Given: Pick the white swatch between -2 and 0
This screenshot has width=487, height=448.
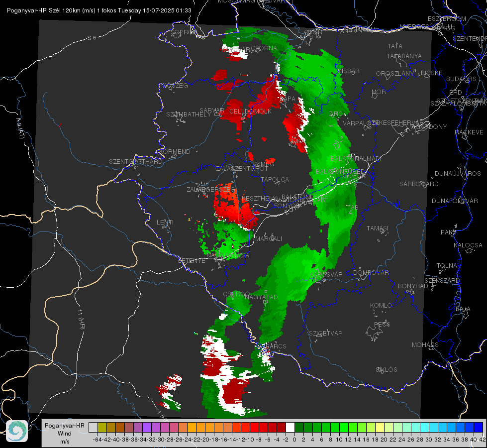Looking at the screenshot, I should pyautogui.click(x=290, y=427).
